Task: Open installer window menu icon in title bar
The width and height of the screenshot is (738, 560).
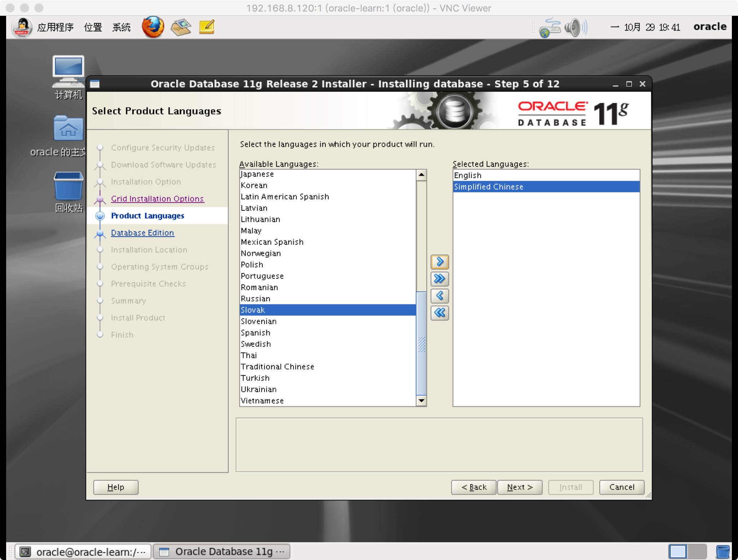Action: click(x=95, y=84)
